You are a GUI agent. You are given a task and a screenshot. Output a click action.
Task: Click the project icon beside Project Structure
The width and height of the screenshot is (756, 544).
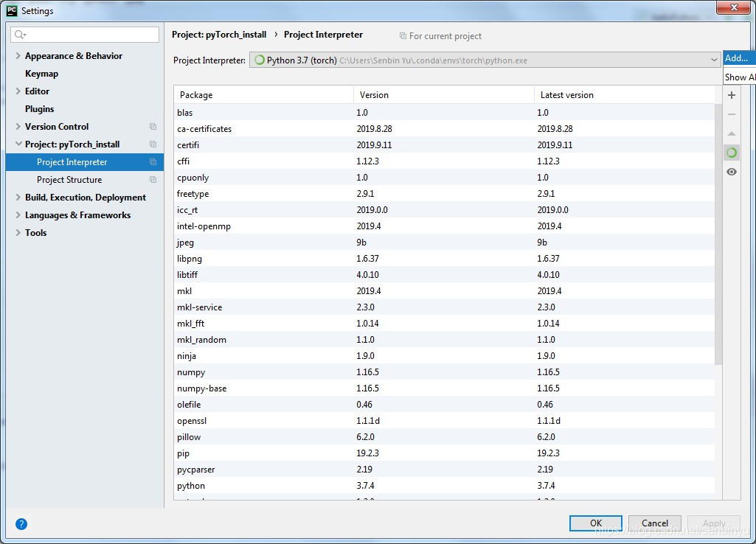click(x=153, y=180)
